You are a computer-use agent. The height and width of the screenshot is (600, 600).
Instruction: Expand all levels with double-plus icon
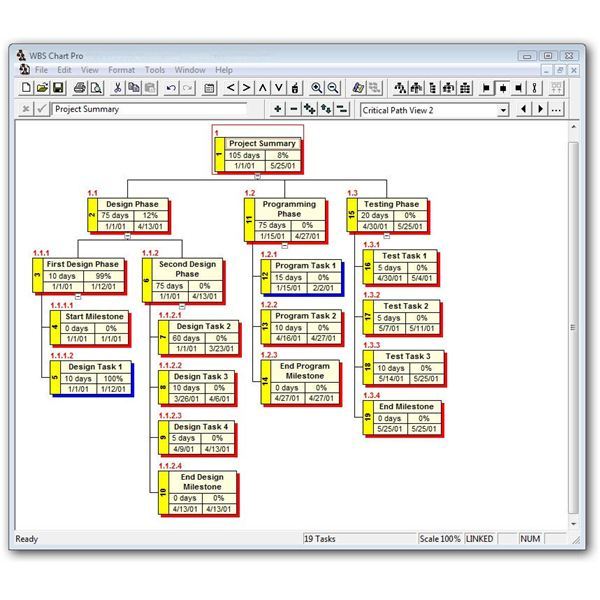(x=310, y=109)
